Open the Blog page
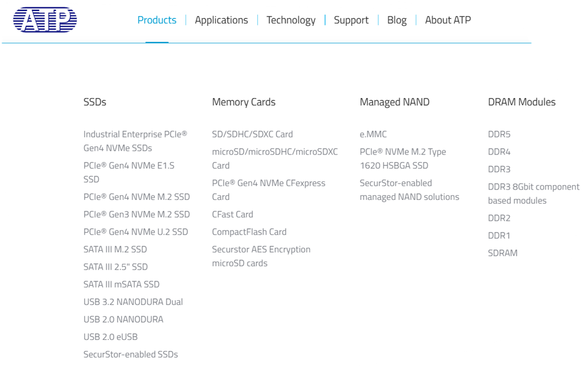This screenshot has width=588, height=374. (x=397, y=20)
